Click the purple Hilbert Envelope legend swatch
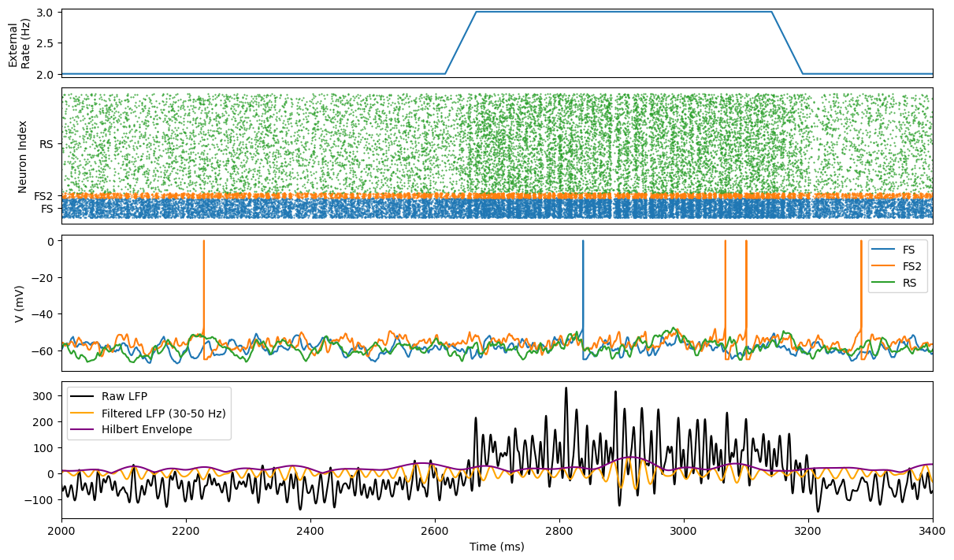The height and width of the screenshot is (560, 954). click(x=84, y=429)
